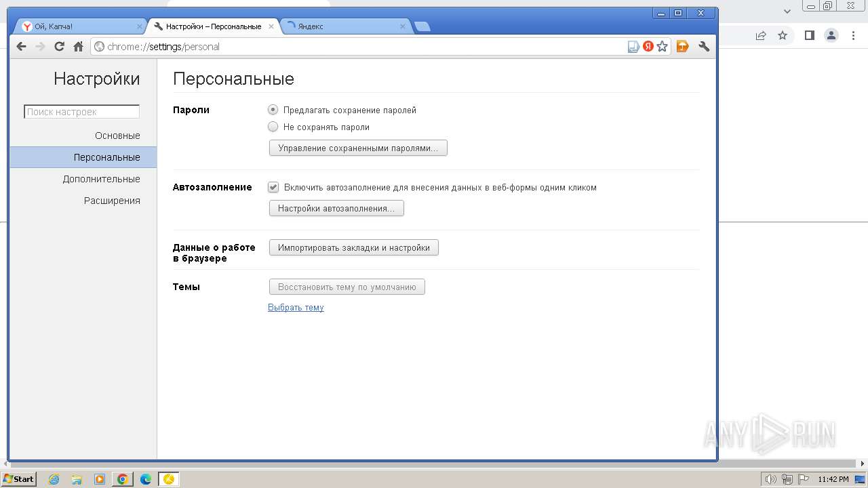
Task: Open the home page icon
Action: [x=79, y=46]
